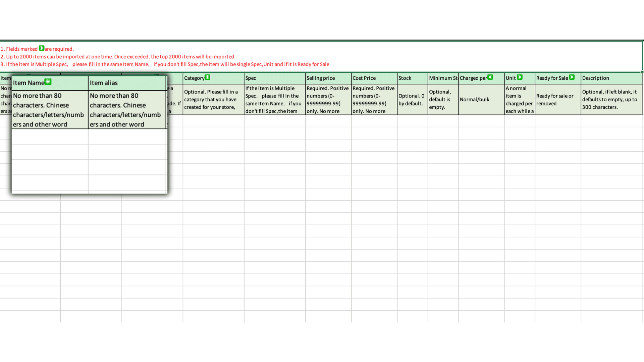The width and height of the screenshot is (644, 362).
Task: Select the Description header cell
Action: 611,78
